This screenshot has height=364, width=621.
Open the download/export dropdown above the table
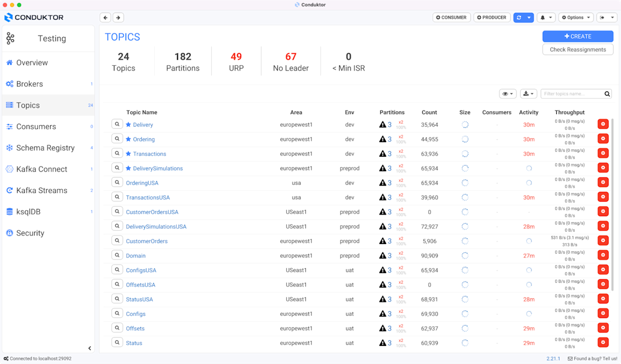pos(528,94)
